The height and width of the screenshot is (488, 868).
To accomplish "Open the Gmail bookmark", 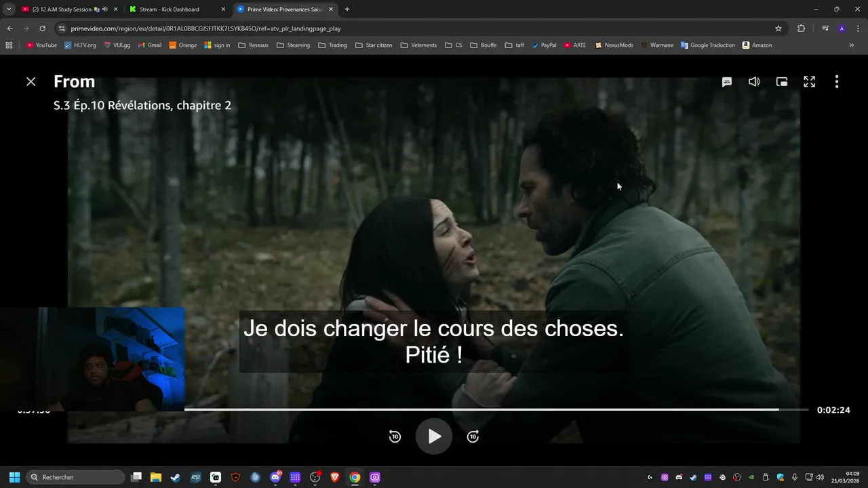I will click(149, 45).
